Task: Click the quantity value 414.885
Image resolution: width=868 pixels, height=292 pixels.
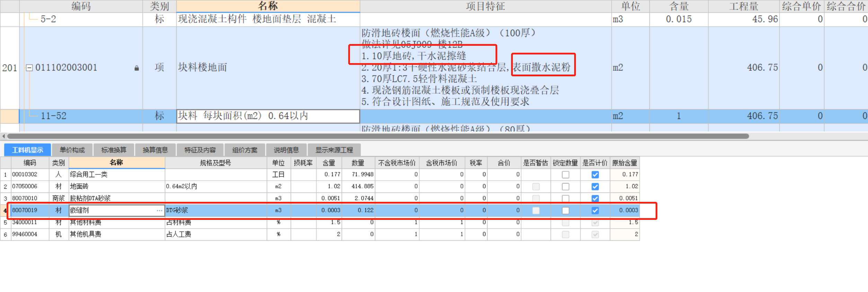Action: (362, 186)
